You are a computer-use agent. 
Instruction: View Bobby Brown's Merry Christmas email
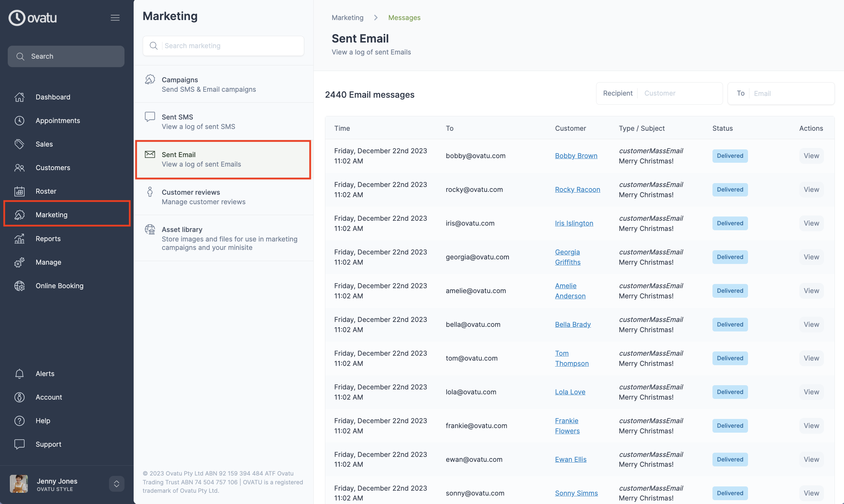(x=811, y=156)
